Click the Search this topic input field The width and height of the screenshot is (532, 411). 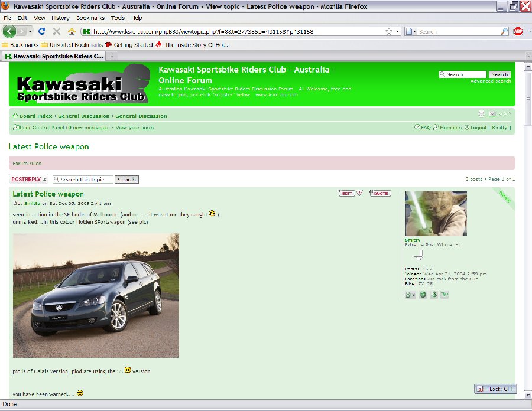tap(83, 180)
